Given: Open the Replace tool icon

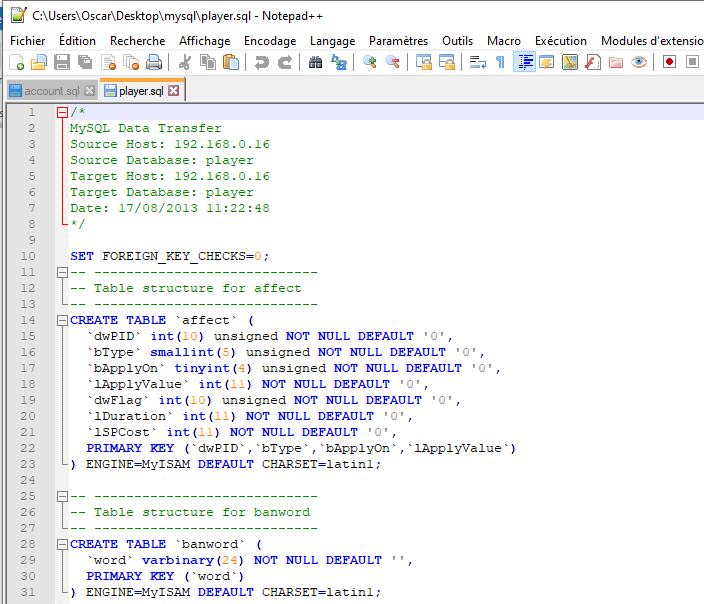Looking at the screenshot, I should [339, 62].
